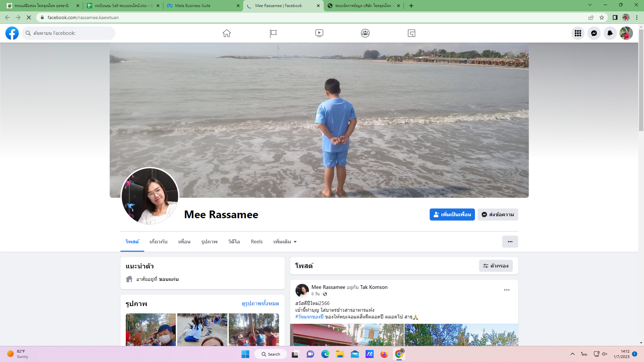Open the ตัวกรอง posts filter button
Viewport: 644px width, 362px height.
pos(495,266)
